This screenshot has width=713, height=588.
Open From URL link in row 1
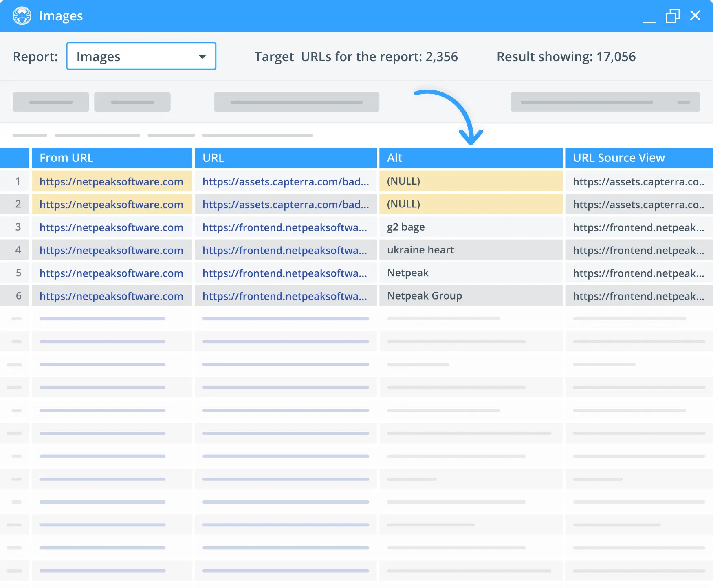click(x=111, y=181)
